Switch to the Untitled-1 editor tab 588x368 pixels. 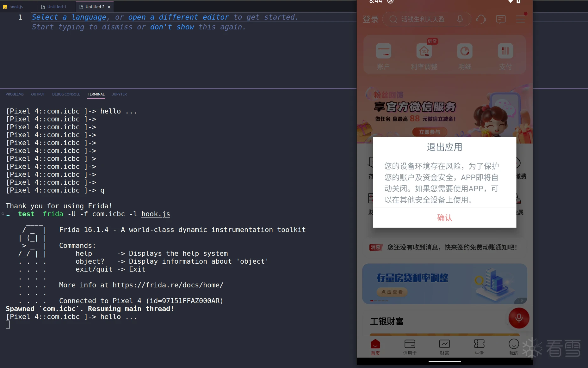coord(56,7)
